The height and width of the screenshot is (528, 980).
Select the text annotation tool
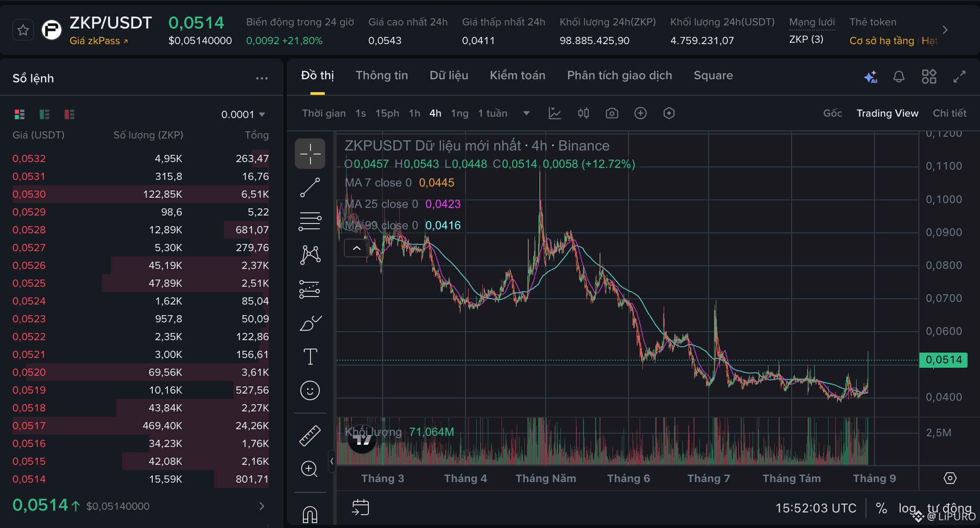(x=310, y=357)
